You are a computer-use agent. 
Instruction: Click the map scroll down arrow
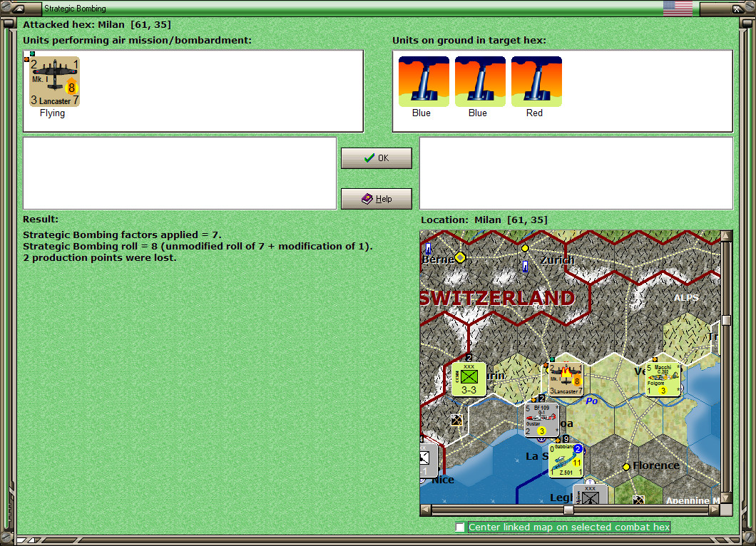pos(726,498)
